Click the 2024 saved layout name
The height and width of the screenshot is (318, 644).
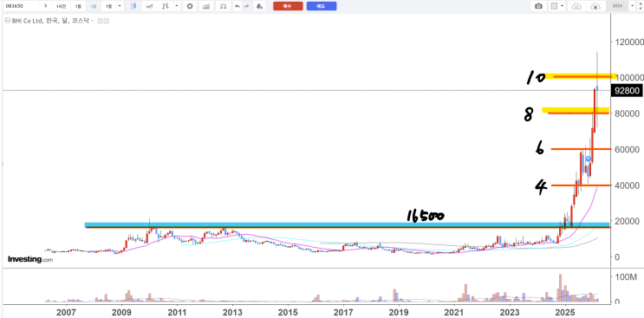[x=617, y=6]
